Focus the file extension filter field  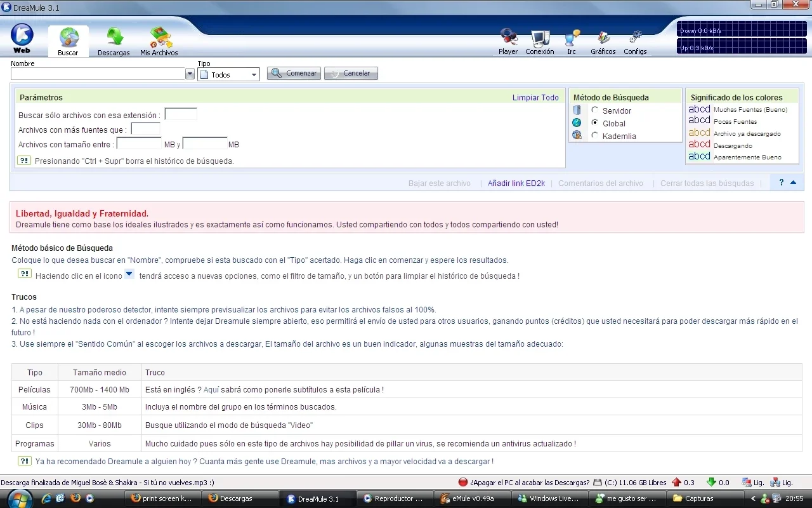(181, 114)
